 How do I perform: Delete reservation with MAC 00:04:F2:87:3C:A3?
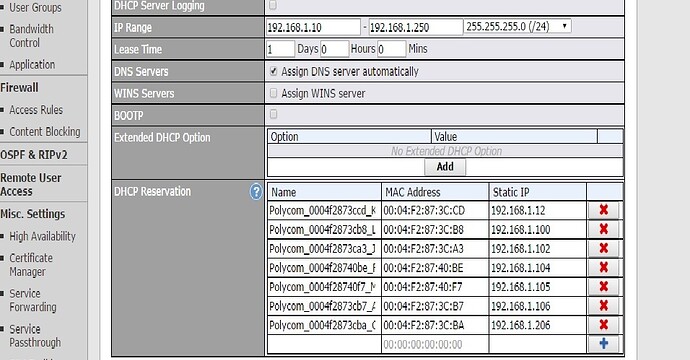[x=603, y=248]
